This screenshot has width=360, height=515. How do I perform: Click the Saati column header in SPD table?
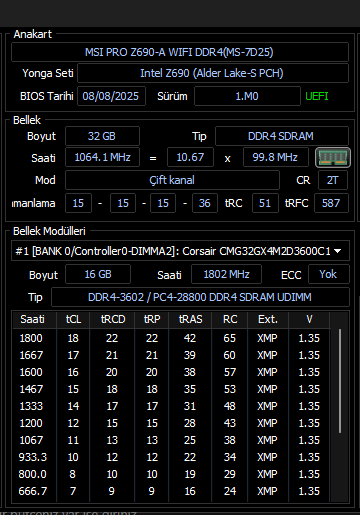click(35, 319)
